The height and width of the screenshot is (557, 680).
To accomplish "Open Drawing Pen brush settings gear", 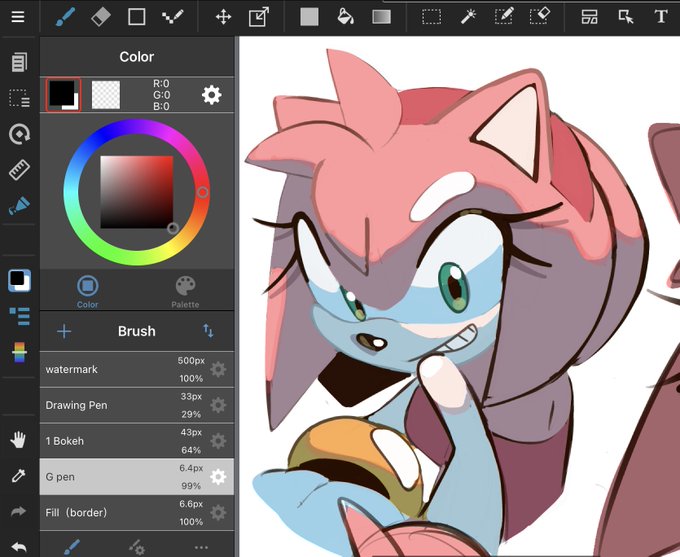I will click(218, 405).
